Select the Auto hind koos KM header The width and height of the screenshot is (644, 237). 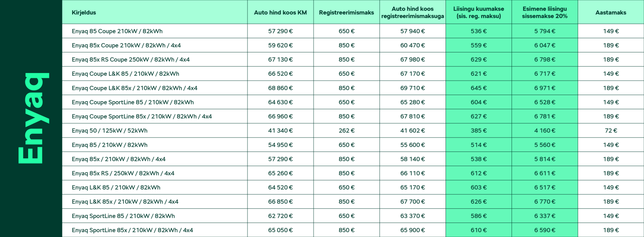point(280,12)
